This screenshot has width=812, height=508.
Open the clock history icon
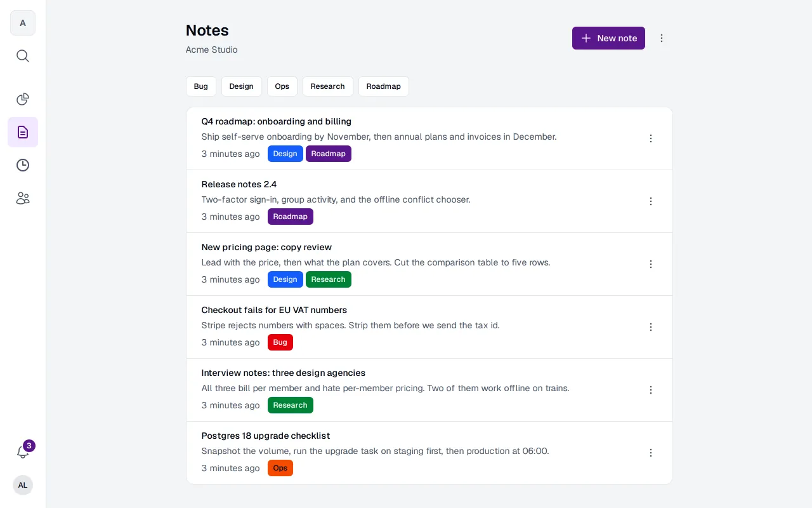click(x=23, y=165)
